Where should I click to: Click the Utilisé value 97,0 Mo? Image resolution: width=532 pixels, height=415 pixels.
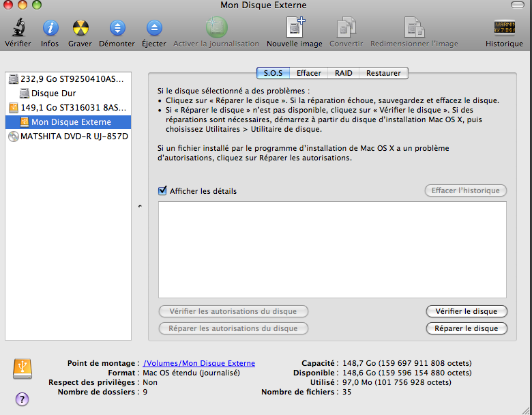397,382
